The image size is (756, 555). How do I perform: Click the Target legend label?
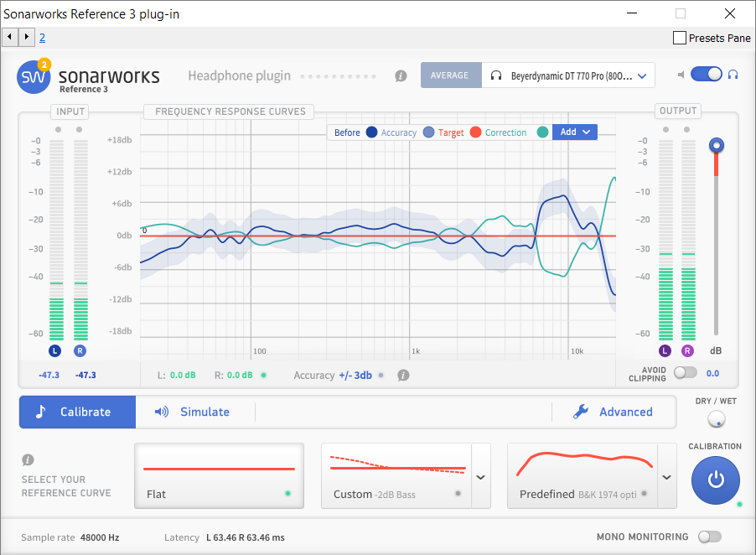point(451,132)
